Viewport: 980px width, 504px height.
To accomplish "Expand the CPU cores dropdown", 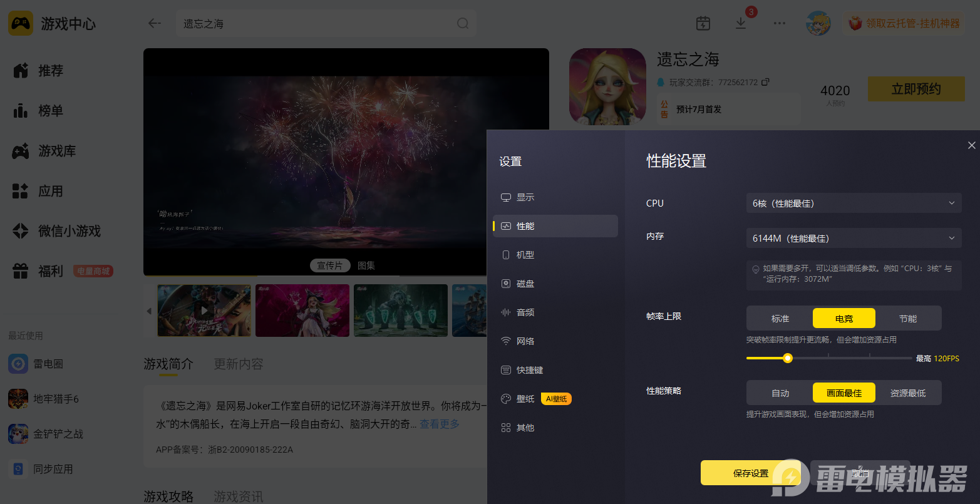I will pyautogui.click(x=854, y=203).
